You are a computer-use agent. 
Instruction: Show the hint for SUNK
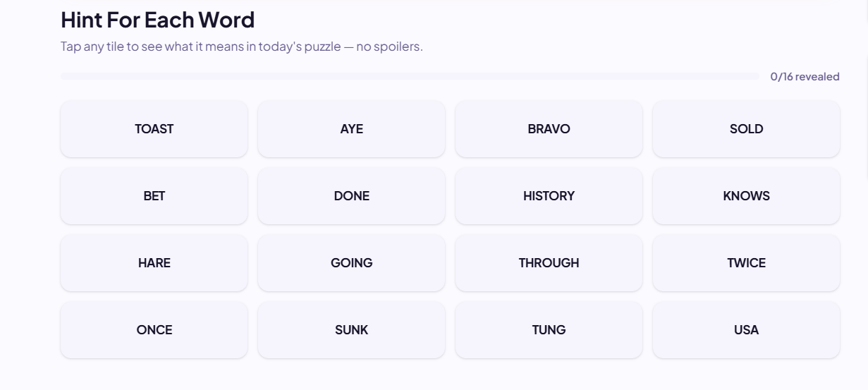click(x=351, y=329)
